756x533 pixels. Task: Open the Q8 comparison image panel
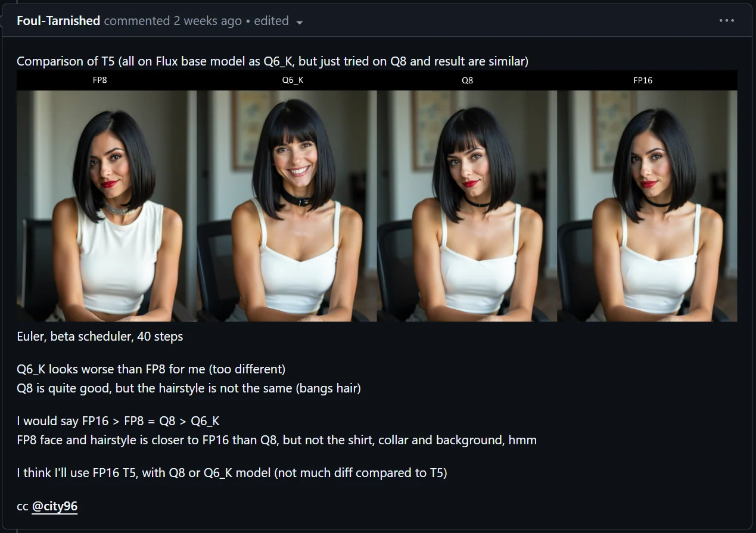(x=467, y=205)
